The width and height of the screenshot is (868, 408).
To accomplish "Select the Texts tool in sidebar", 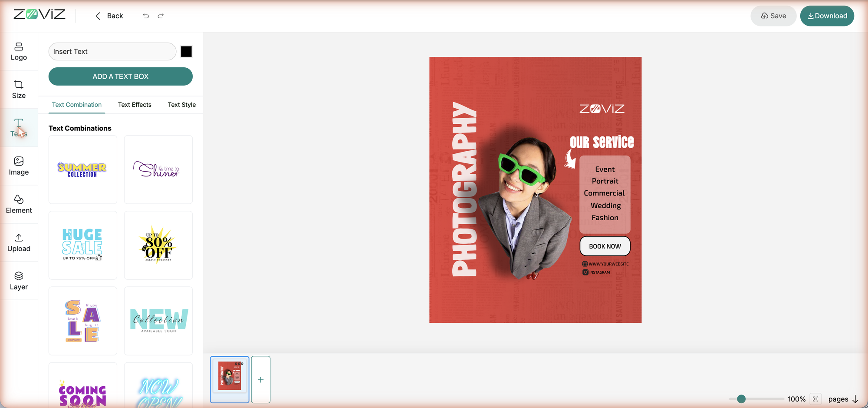I will 19,128.
